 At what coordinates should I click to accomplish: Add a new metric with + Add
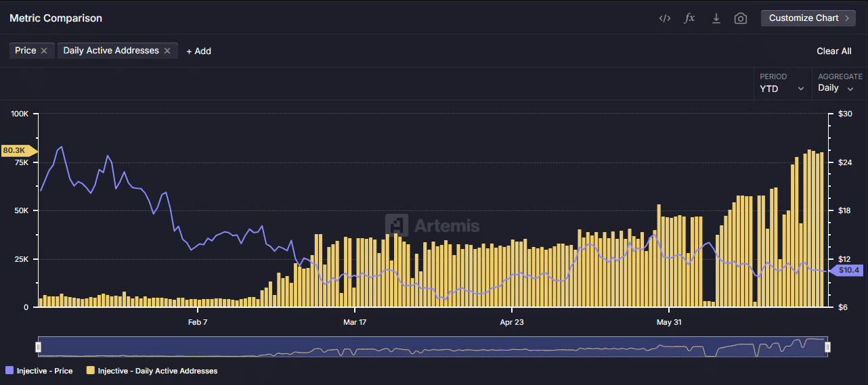[198, 51]
